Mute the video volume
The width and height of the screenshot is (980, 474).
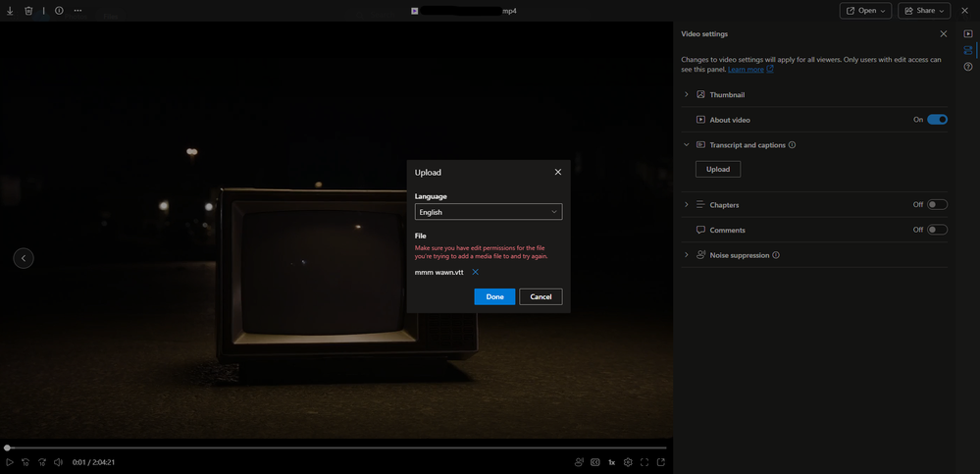pyautogui.click(x=58, y=462)
